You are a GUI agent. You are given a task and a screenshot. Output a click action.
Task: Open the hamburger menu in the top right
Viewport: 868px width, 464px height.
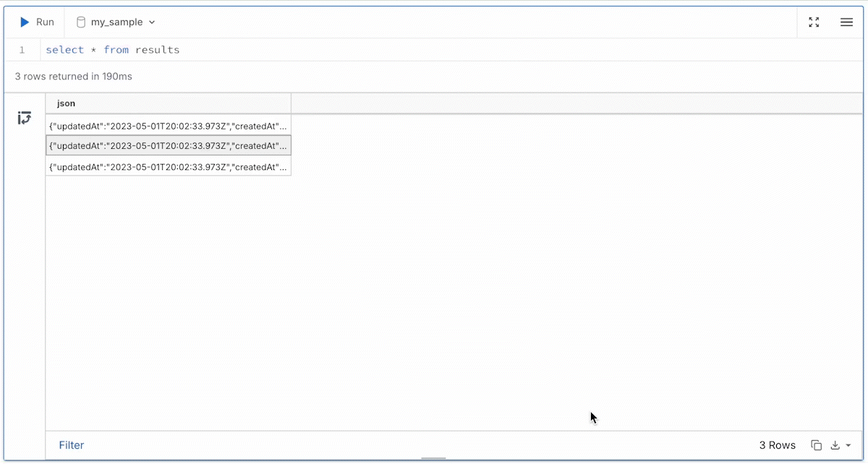point(846,22)
